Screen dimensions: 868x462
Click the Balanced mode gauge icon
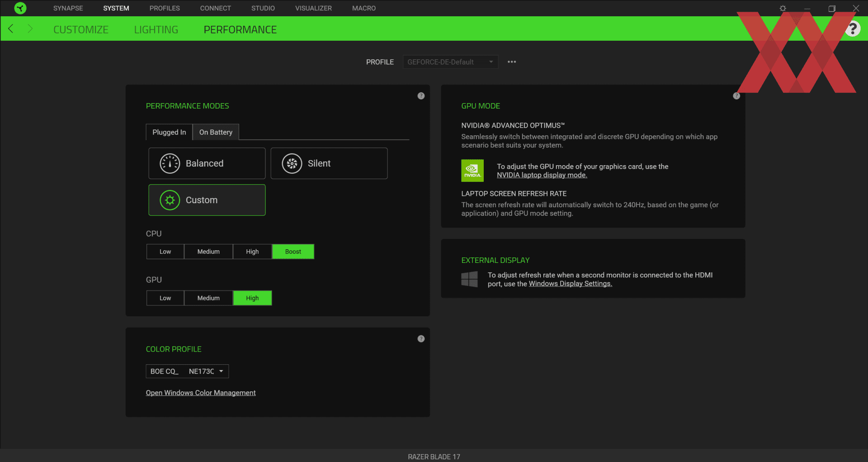pos(170,163)
